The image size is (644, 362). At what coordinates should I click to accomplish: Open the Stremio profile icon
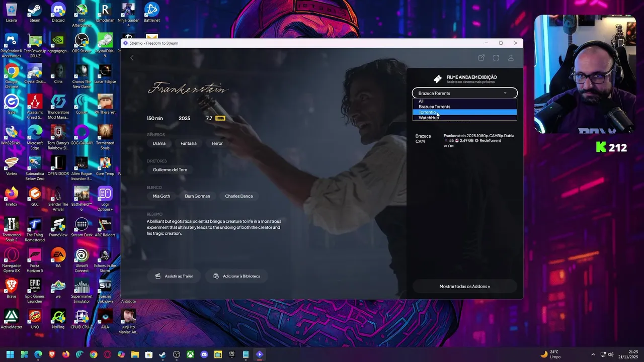(x=511, y=58)
